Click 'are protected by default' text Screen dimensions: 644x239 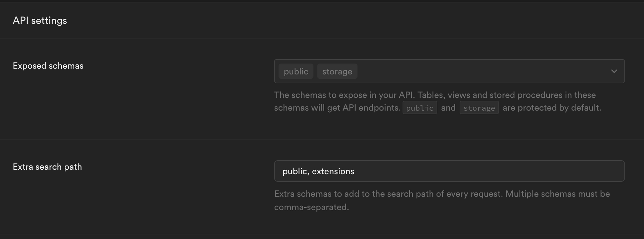click(552, 108)
